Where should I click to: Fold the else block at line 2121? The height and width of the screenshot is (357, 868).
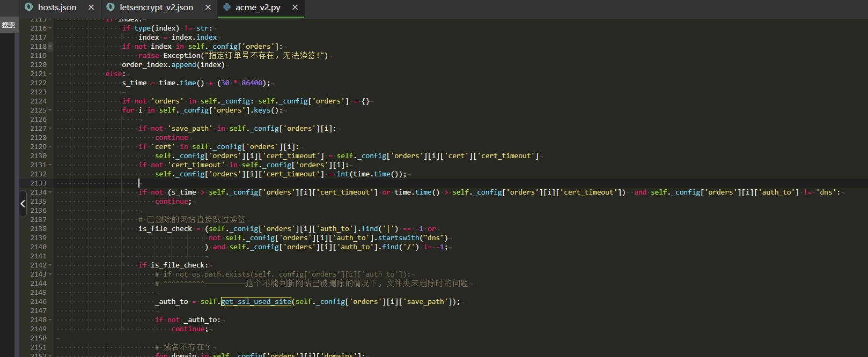point(50,74)
